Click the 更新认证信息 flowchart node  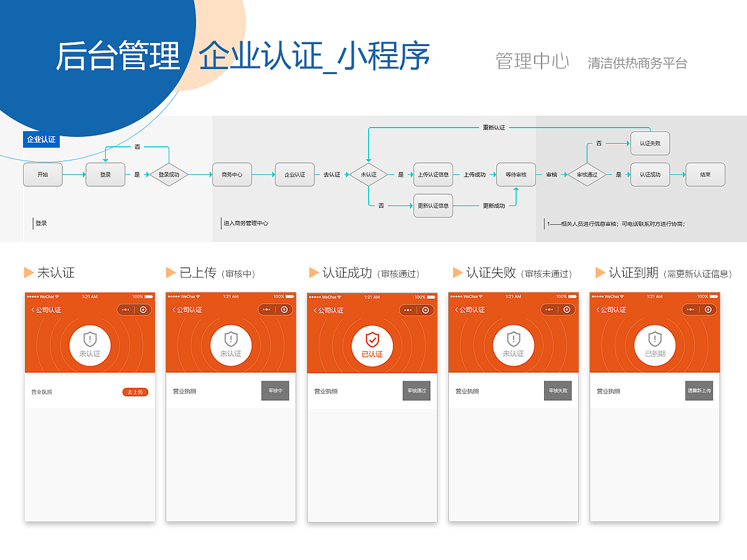click(433, 206)
